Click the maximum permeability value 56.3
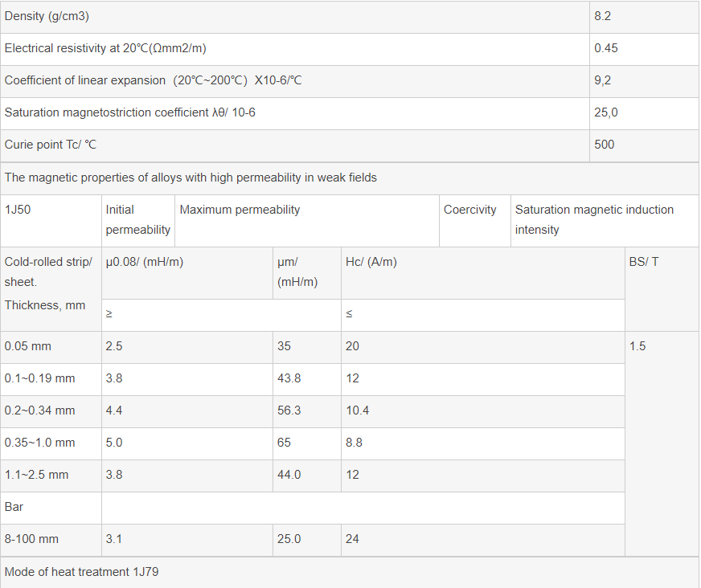Viewport: 701px width, 588px height. tap(289, 410)
